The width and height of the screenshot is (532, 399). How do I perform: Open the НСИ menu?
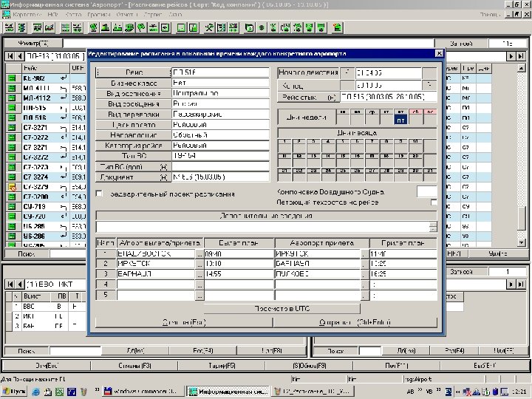pyautogui.click(x=52, y=15)
